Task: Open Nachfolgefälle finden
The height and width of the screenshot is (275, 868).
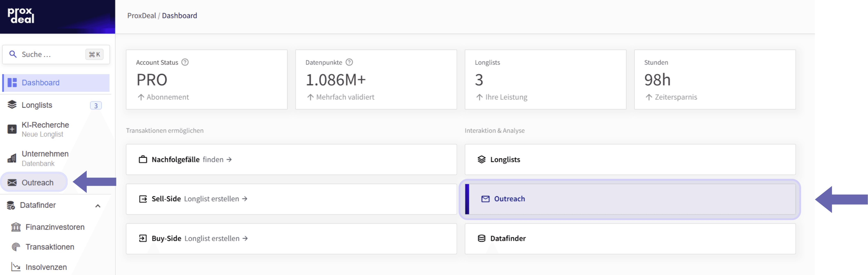Action: 291,160
